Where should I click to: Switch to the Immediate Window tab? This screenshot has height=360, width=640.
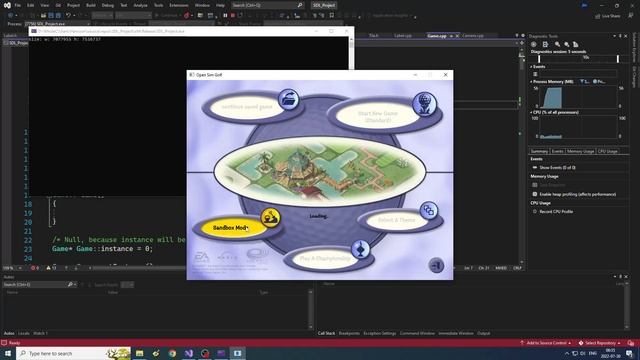coord(456,333)
